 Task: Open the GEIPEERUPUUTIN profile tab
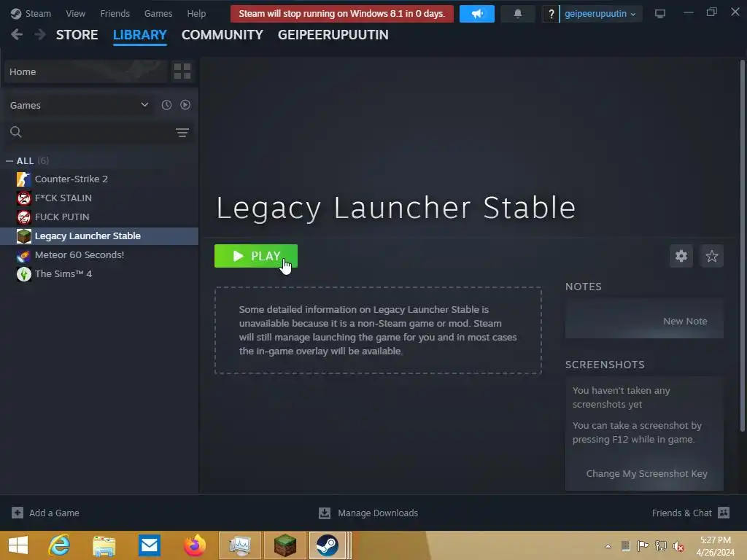click(x=333, y=35)
